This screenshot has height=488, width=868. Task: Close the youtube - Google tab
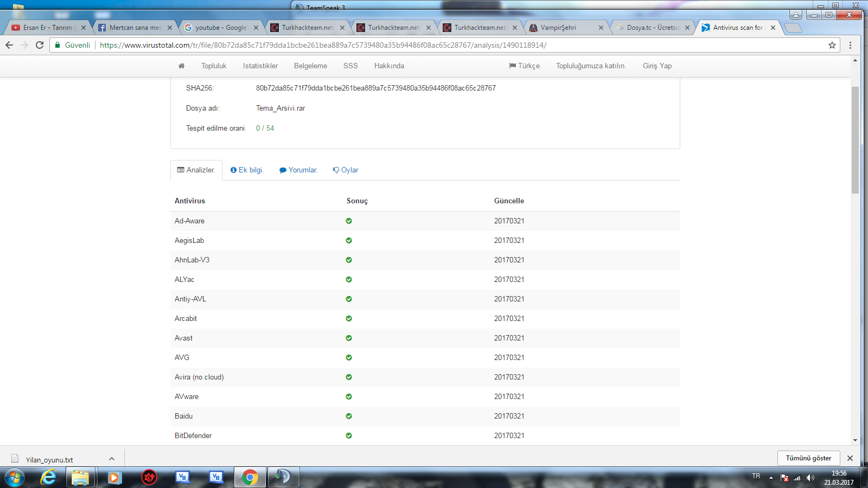click(256, 28)
